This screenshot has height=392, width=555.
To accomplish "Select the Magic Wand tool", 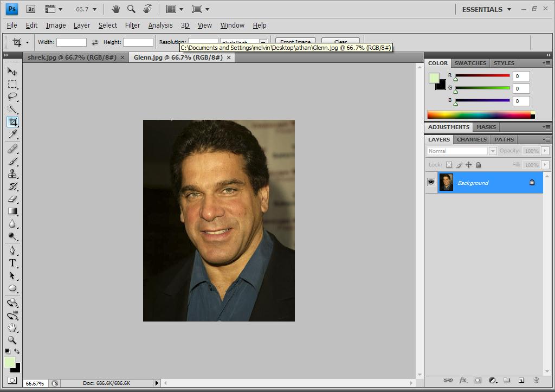I will tap(12, 109).
